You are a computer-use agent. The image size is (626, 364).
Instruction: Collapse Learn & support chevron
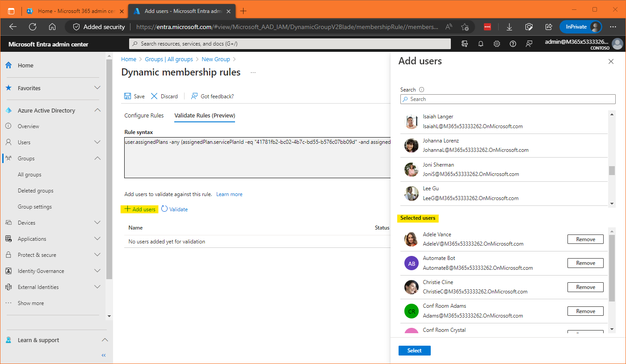coord(105,340)
